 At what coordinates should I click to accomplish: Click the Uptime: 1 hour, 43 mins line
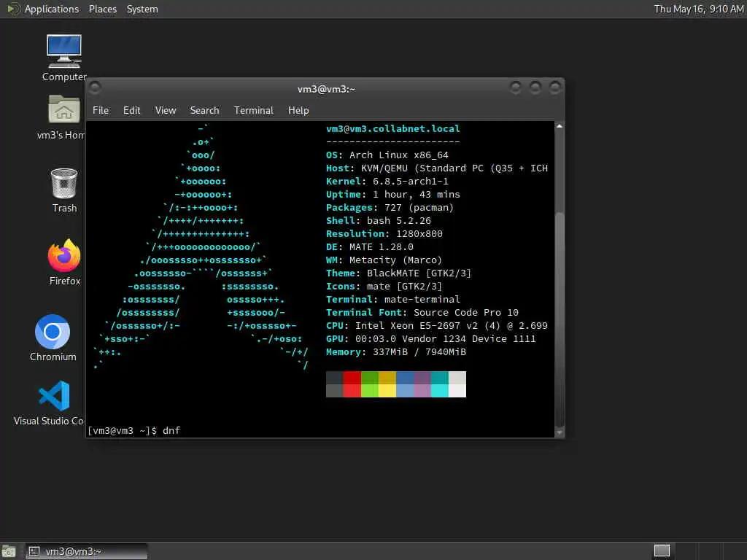pyautogui.click(x=393, y=194)
